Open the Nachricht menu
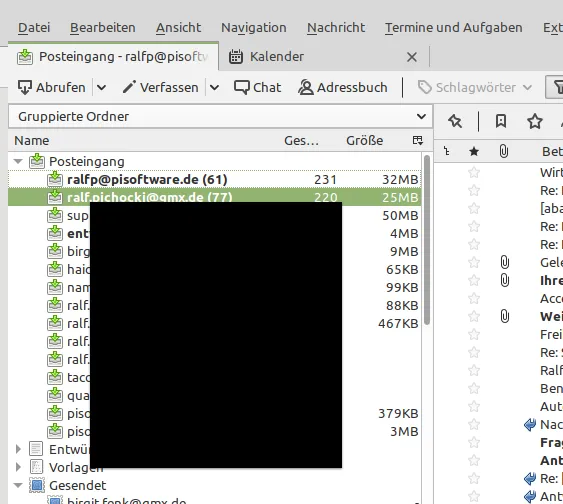 pyautogui.click(x=336, y=27)
